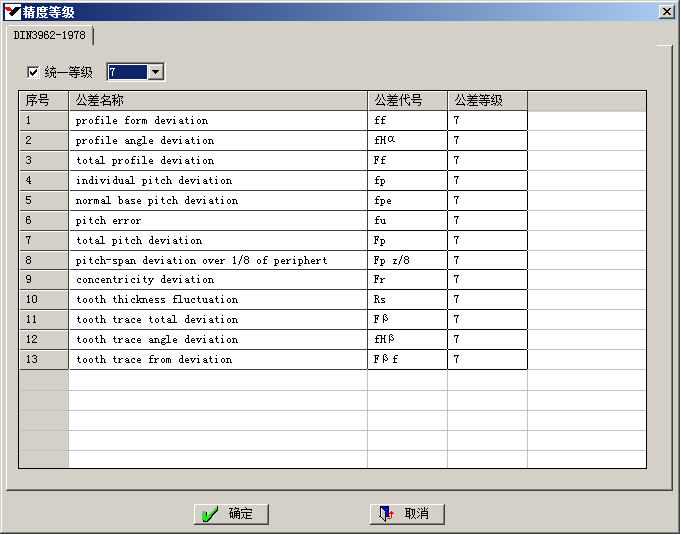The image size is (681, 535).
Task: Click grade cell for total profile deviation
Action: (x=487, y=160)
